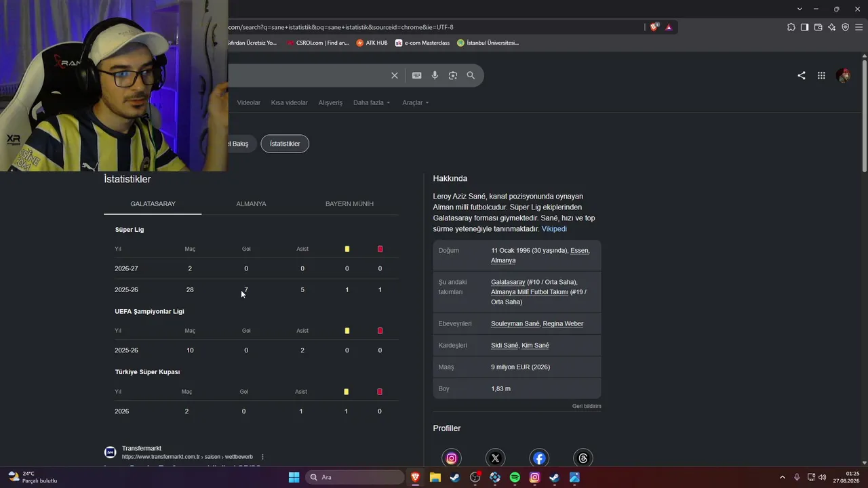Expand the Araçlar dropdown
The width and height of the screenshot is (868, 488).
(x=416, y=103)
